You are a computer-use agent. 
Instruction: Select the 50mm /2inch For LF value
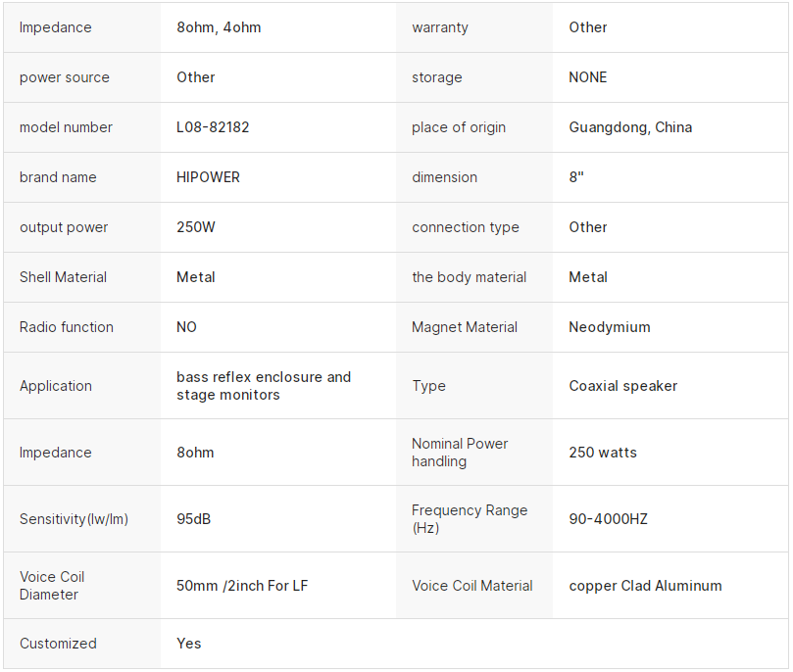pos(242,586)
